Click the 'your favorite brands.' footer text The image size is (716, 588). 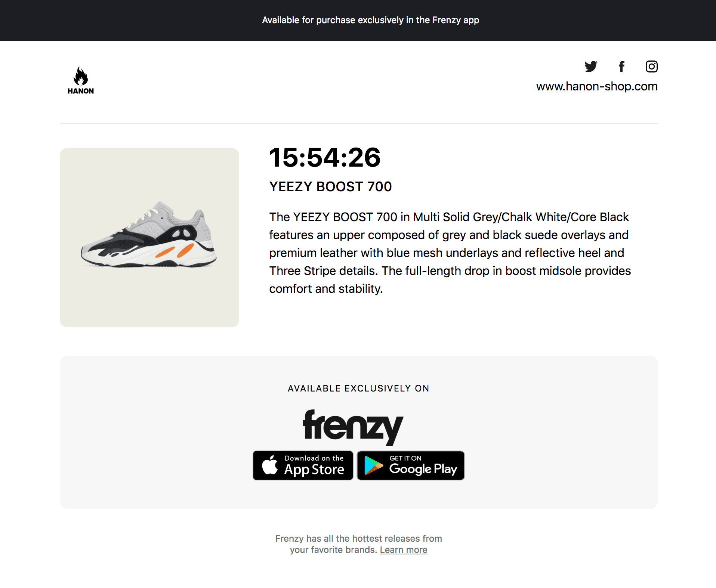point(333,550)
